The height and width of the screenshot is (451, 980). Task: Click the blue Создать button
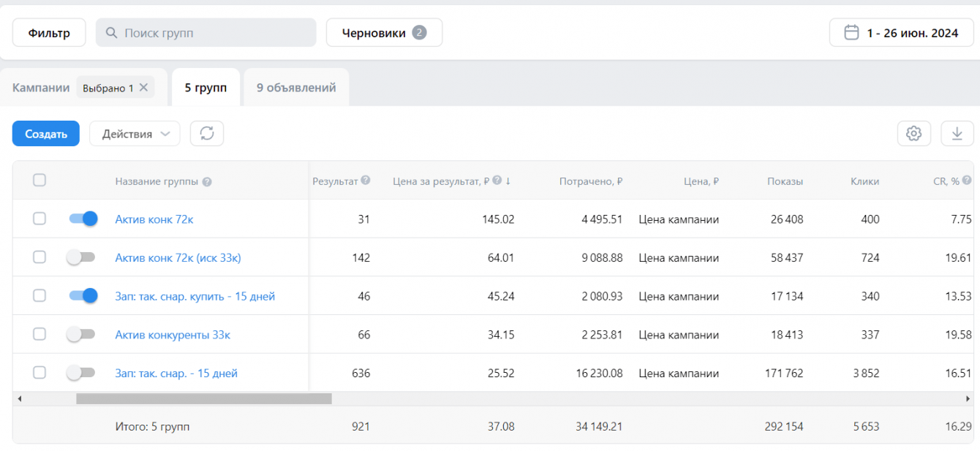coord(46,134)
